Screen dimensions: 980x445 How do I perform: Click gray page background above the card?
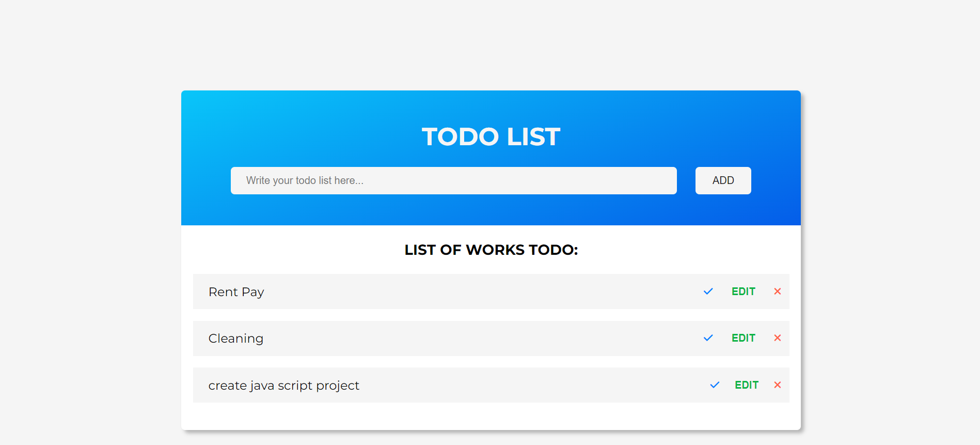[491, 44]
